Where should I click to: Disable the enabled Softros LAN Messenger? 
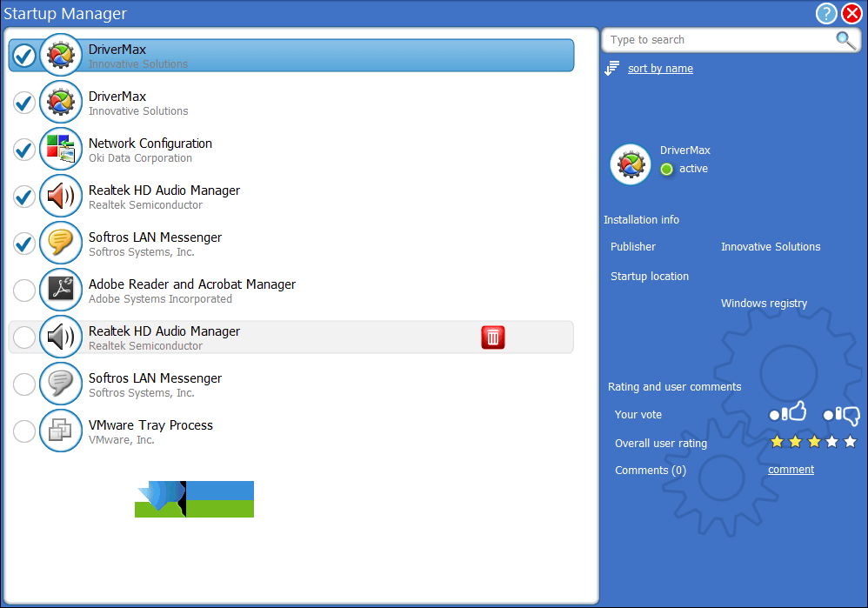click(24, 243)
